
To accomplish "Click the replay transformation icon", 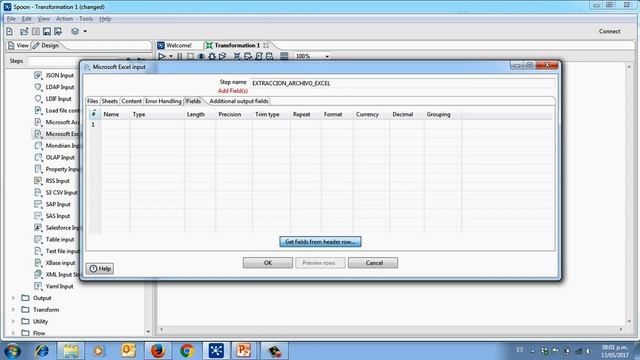I will pos(222,56).
